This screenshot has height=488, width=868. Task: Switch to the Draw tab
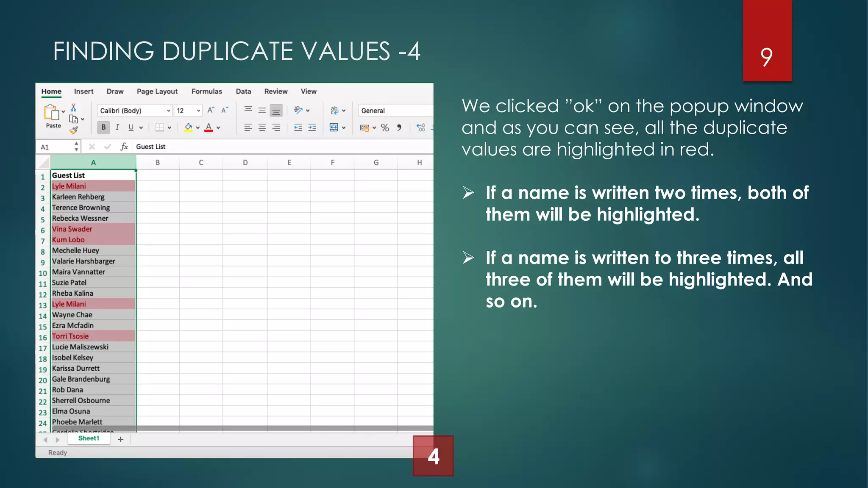(115, 91)
